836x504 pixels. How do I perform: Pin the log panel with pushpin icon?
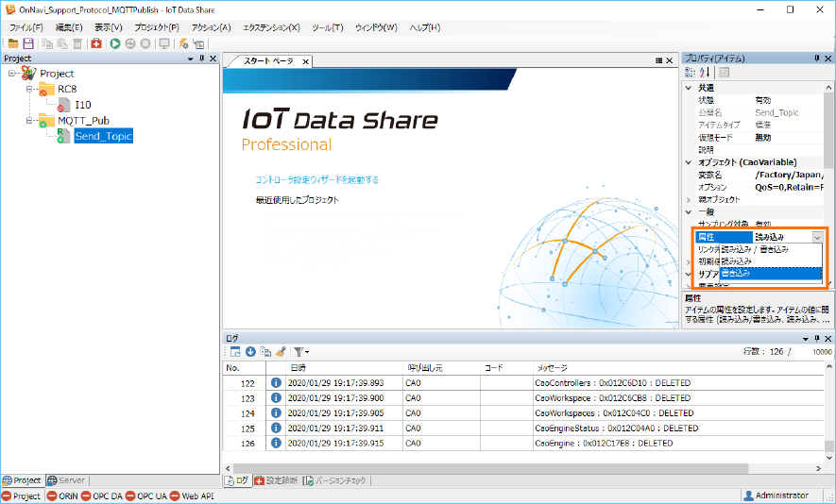click(817, 339)
